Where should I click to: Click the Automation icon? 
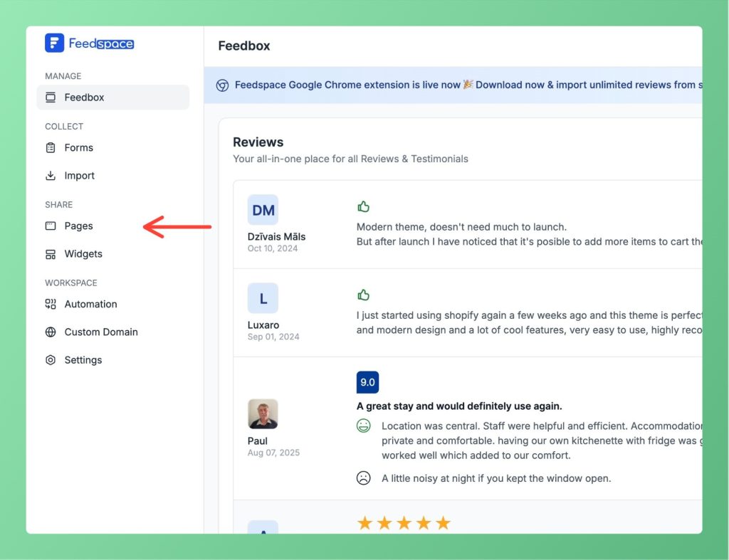click(51, 304)
